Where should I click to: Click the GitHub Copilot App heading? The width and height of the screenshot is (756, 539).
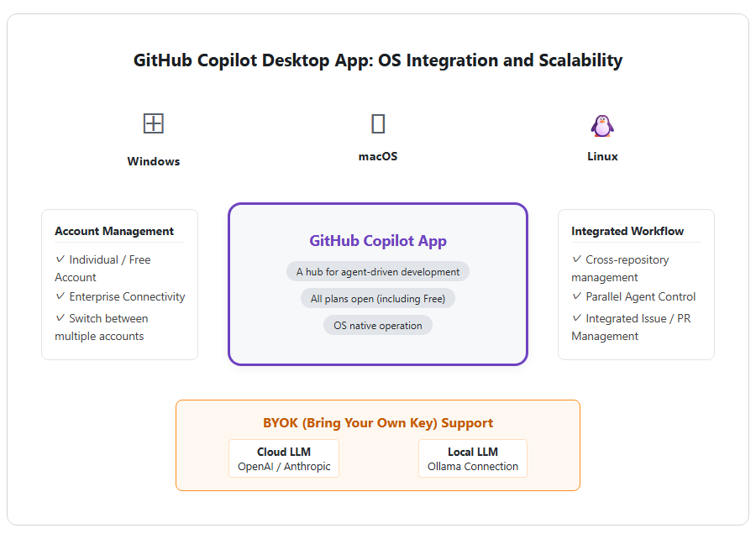[378, 240]
